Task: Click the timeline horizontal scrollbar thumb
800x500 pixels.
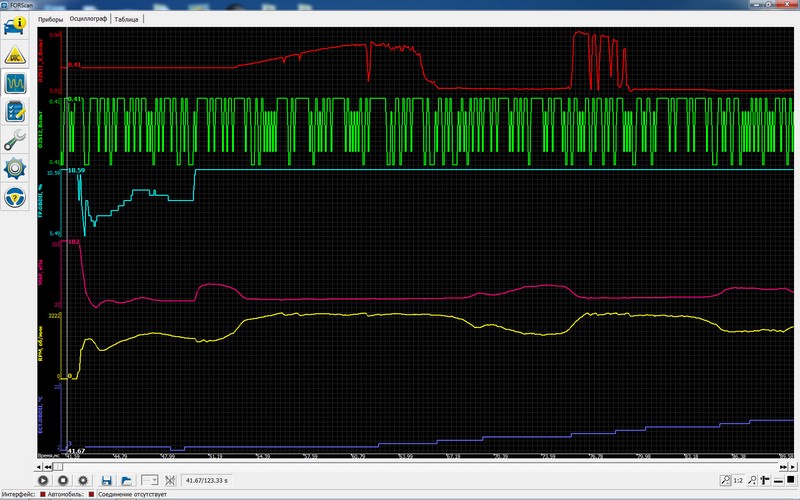Action: pos(57,466)
